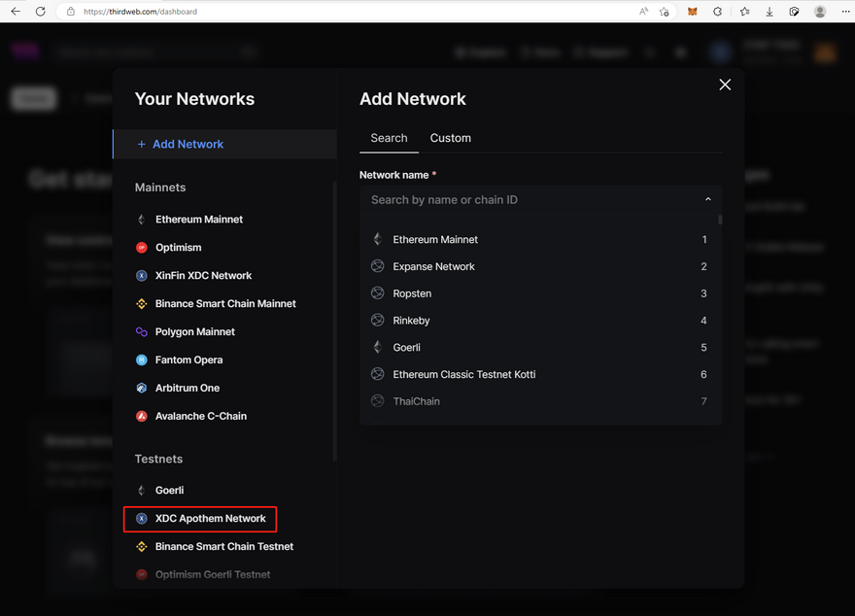Close the Add Network dialog
The image size is (855, 616).
click(725, 85)
